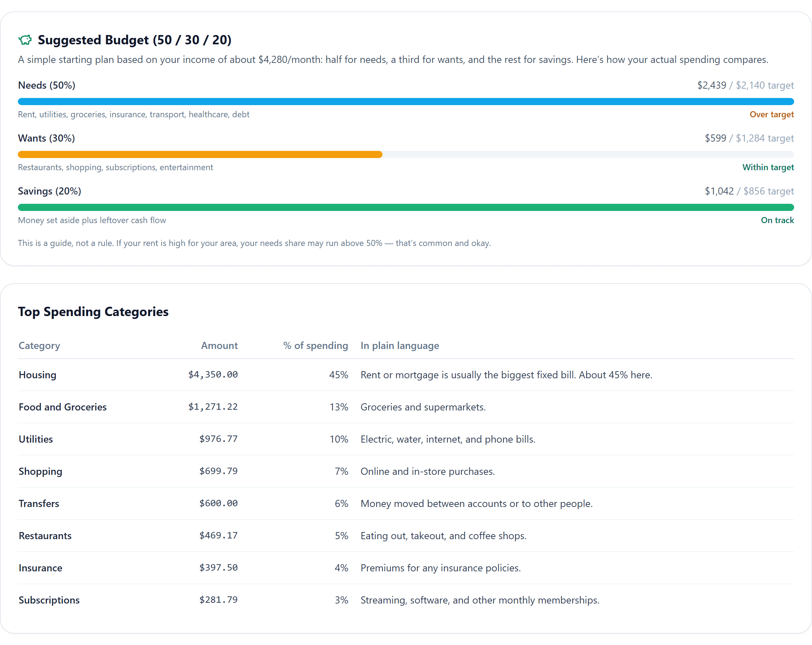This screenshot has width=812, height=645.
Task: Click 'Money moved between accounts' description
Action: [477, 504]
